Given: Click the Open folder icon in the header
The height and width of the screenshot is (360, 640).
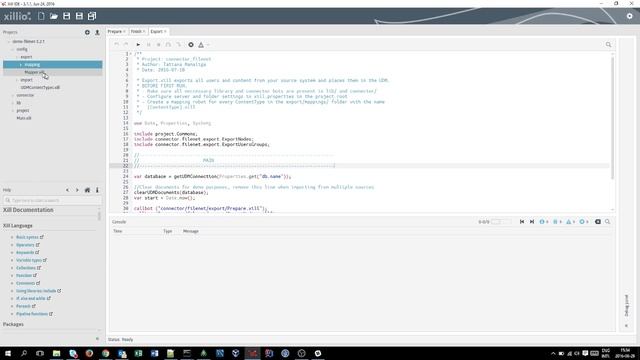Looking at the screenshot, I should (53, 16).
